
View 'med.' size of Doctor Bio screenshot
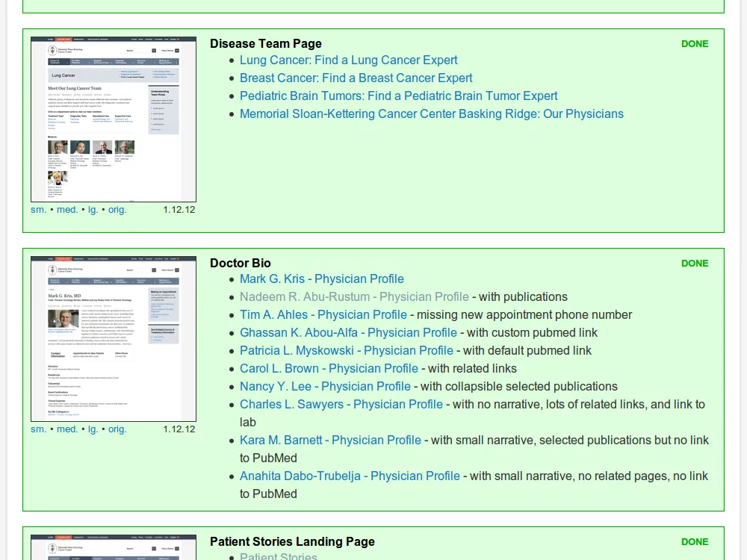point(67,429)
